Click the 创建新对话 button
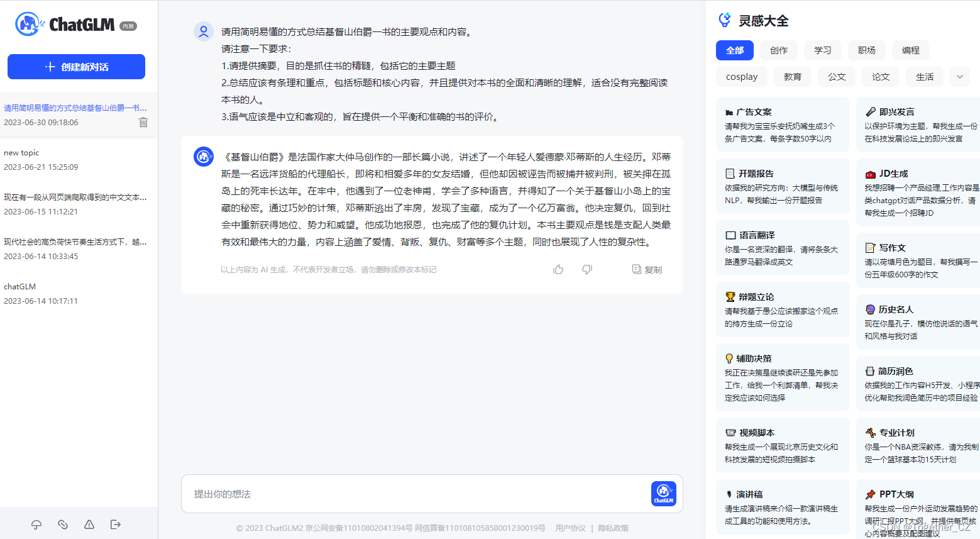Screen dimensions: 980x539 [x=76, y=66]
